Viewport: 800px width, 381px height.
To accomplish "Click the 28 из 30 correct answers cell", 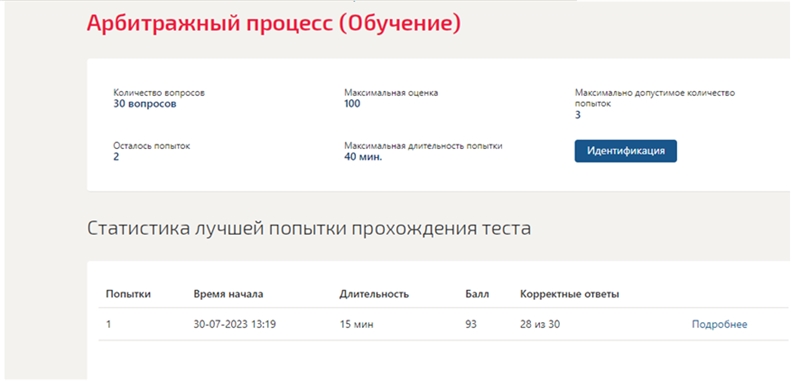I will pyautogui.click(x=540, y=324).
